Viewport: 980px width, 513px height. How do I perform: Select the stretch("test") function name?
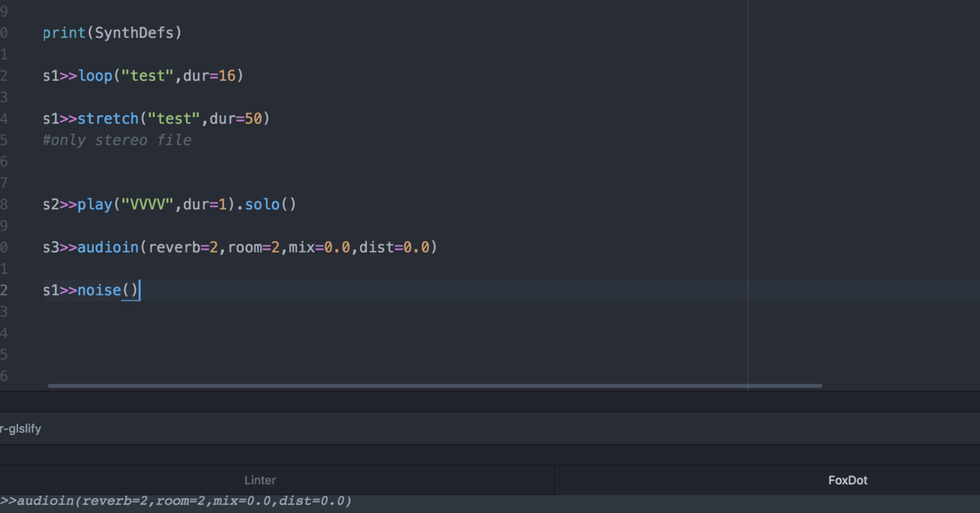click(x=108, y=118)
